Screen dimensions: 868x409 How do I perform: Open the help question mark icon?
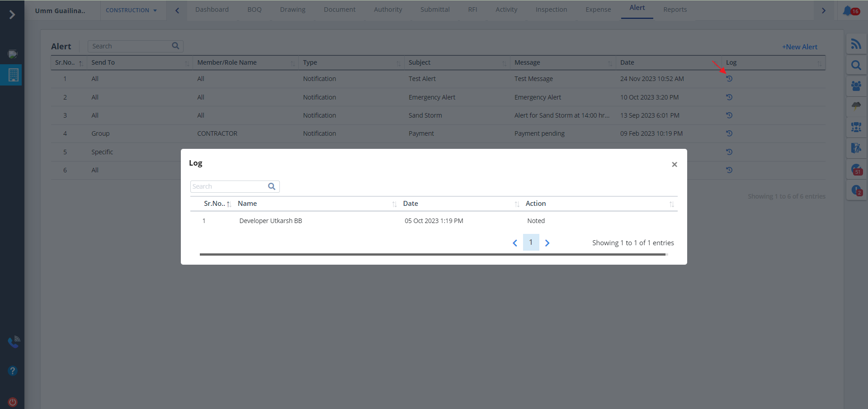(x=13, y=371)
